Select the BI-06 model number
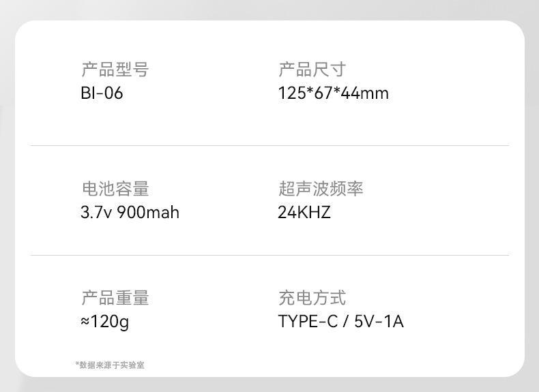The image size is (539, 392). (102, 93)
